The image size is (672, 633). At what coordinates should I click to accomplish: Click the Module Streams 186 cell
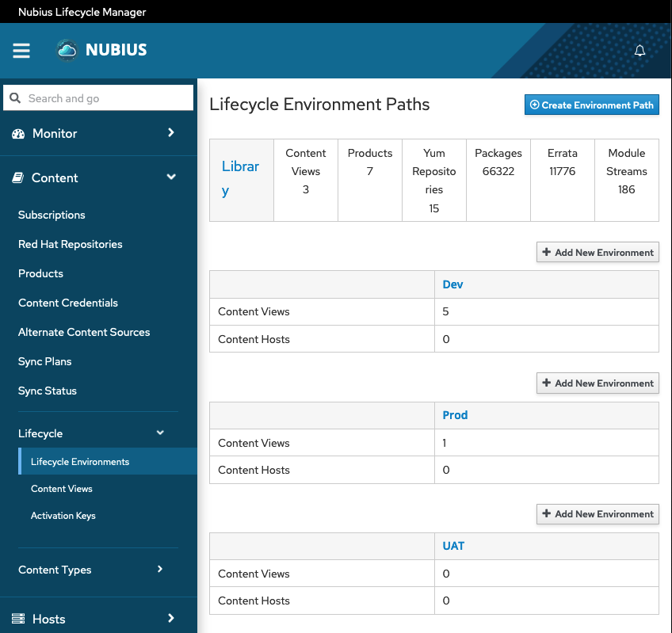pyautogui.click(x=627, y=180)
